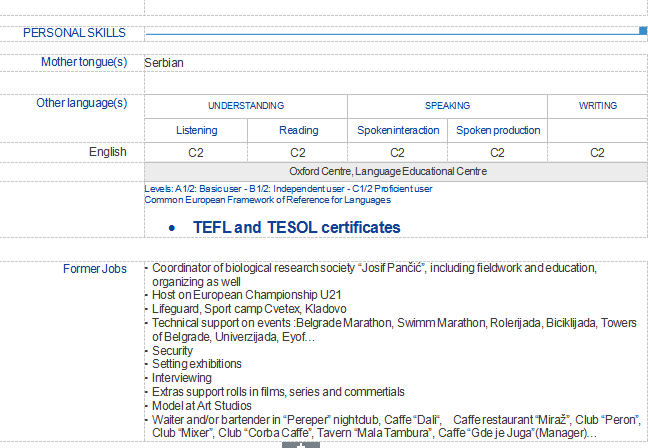Click the Reading sub-header cell
Viewport: 648px width, 448px height.
coord(298,130)
